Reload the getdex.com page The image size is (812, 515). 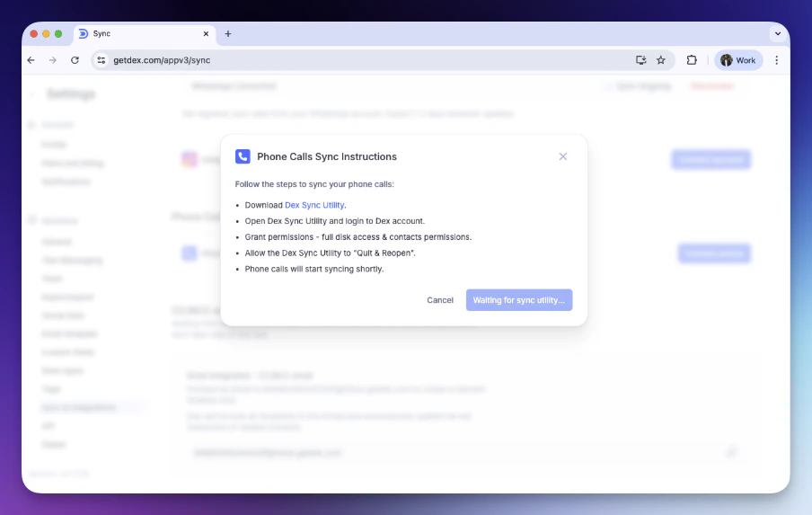coord(75,60)
